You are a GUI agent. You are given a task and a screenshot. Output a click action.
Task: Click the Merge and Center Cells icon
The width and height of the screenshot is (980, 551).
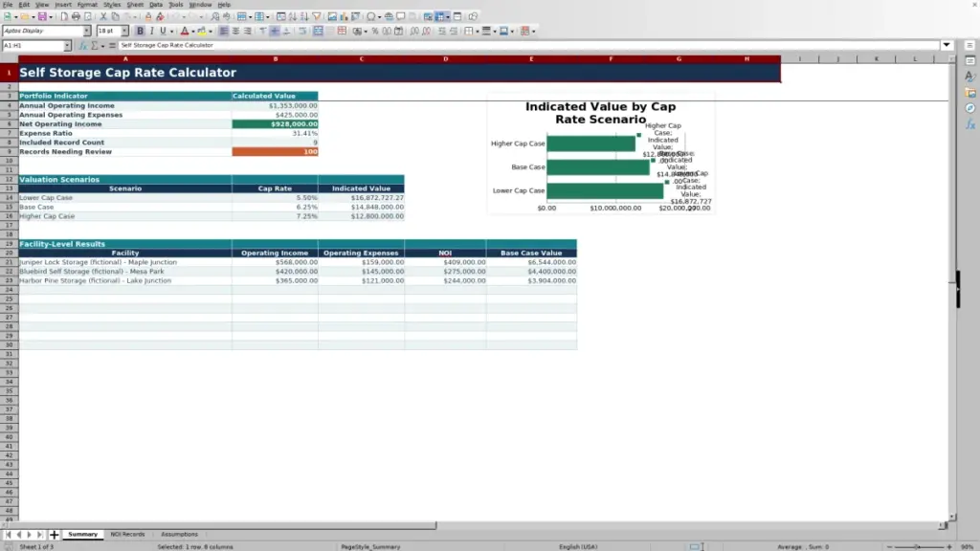click(x=318, y=31)
